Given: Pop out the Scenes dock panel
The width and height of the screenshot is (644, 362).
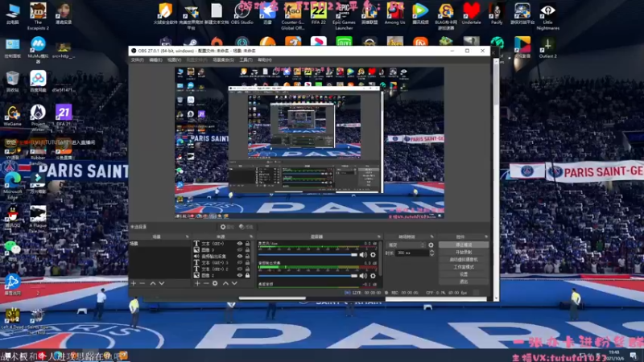Looking at the screenshot, I should point(188,237).
